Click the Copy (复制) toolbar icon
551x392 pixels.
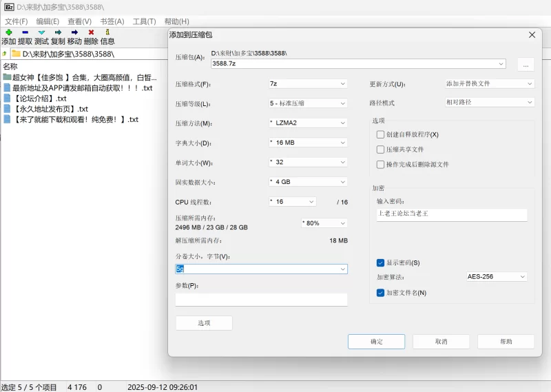tap(58, 32)
